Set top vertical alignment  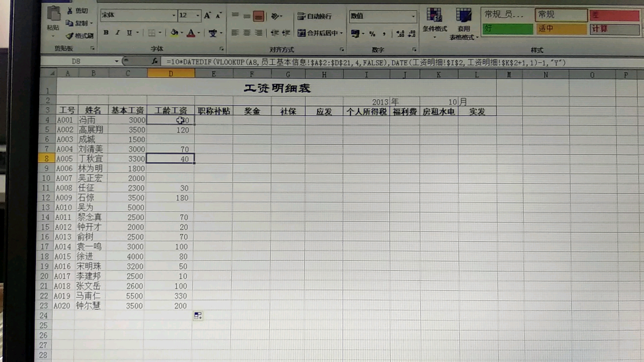pyautogui.click(x=235, y=15)
